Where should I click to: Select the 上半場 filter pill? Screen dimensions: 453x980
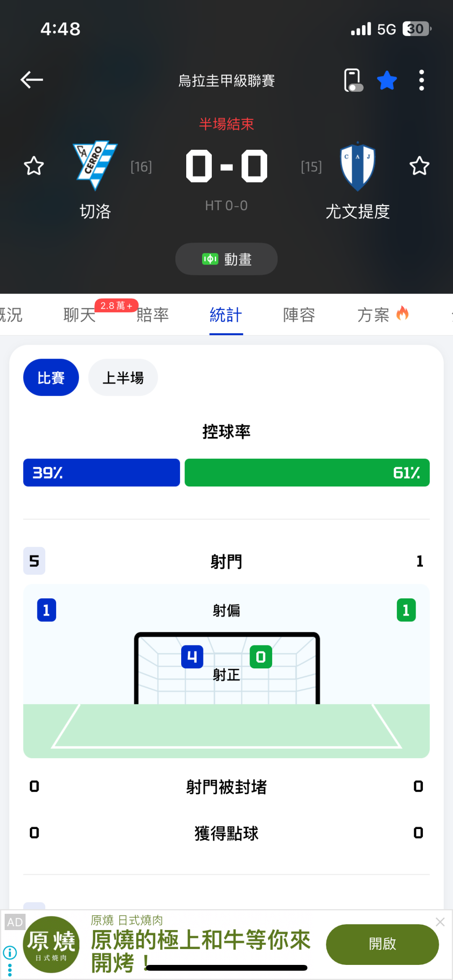tap(123, 377)
